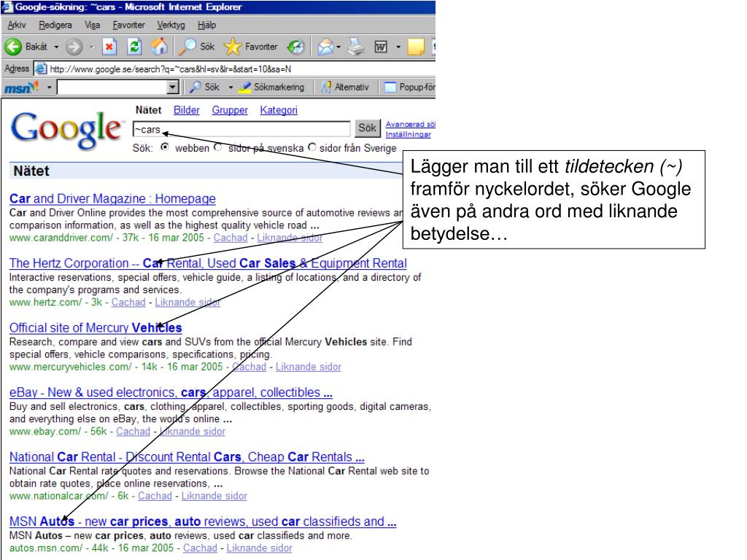
Task: Open Cachad link for caranddriver.com
Action: point(231,238)
